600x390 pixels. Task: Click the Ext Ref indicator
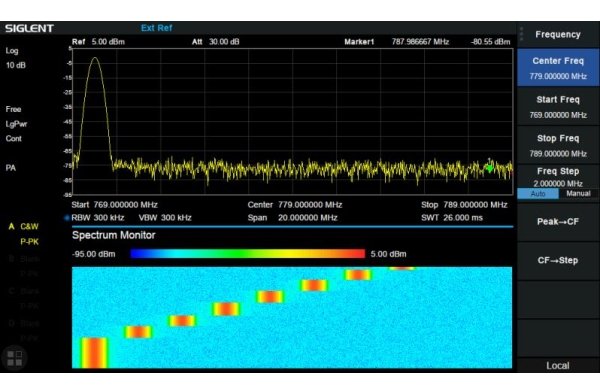pyautogui.click(x=157, y=28)
